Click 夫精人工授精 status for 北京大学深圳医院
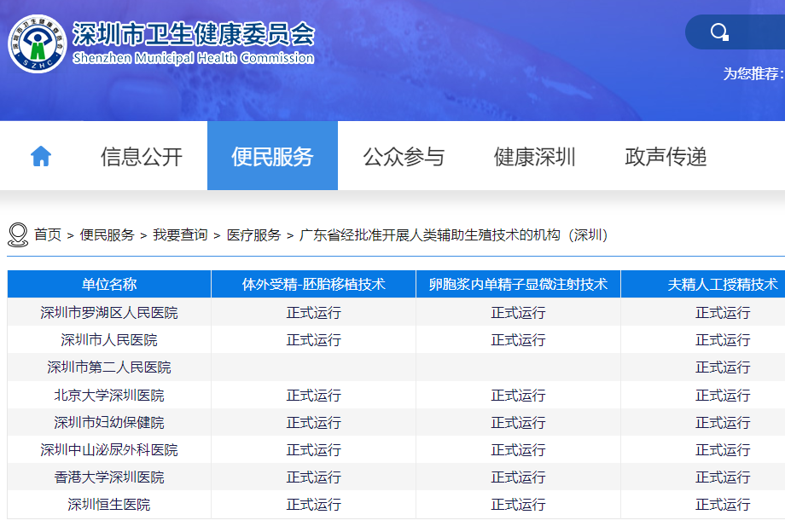Viewport: 785px width, 532px height. tap(723, 395)
